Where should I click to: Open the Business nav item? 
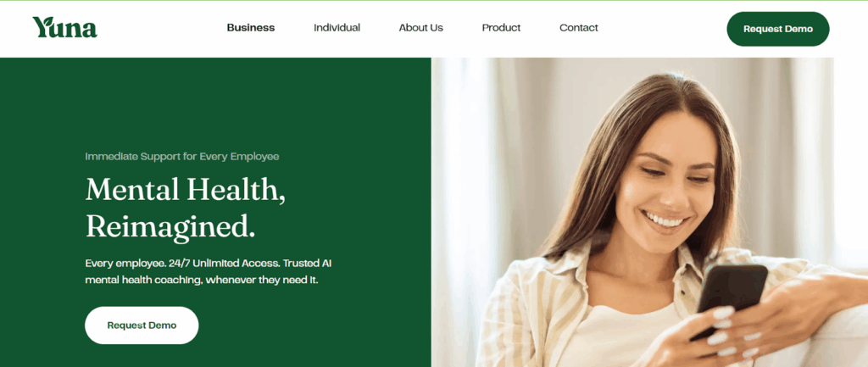251,28
